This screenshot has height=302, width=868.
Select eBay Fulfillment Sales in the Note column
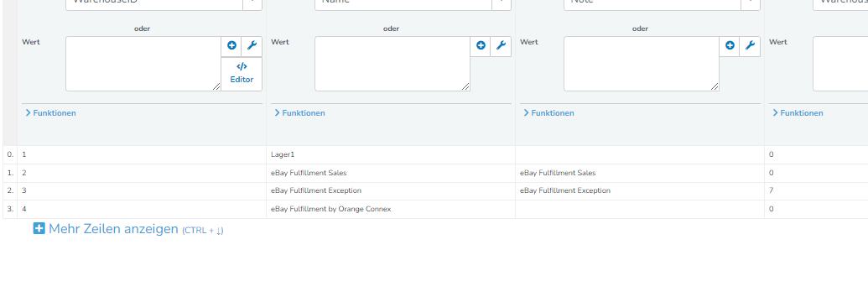pyautogui.click(x=640, y=173)
